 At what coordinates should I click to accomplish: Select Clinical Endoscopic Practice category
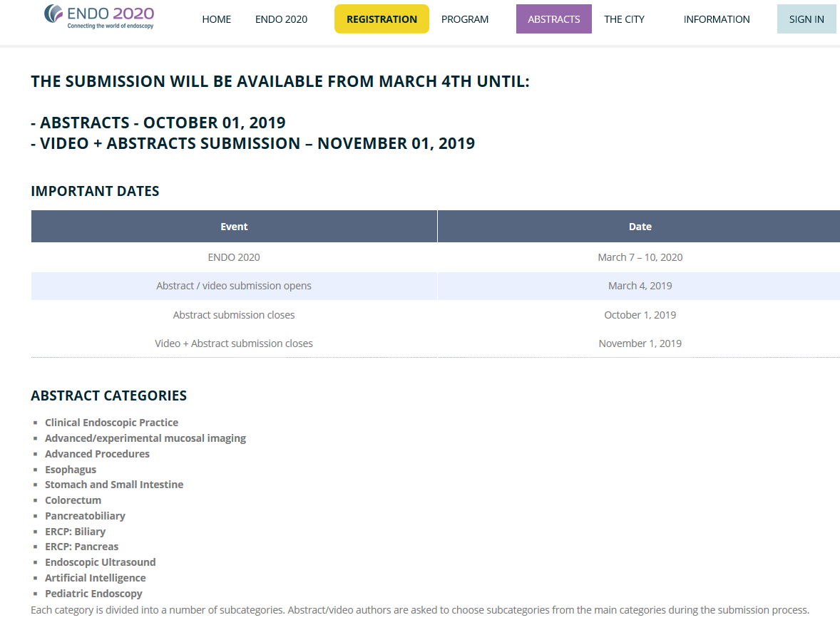(111, 423)
